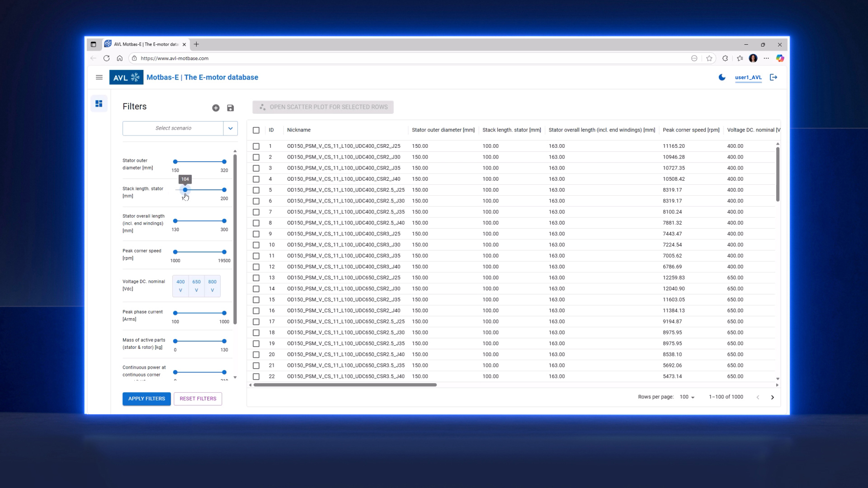The image size is (868, 488).
Task: Open the hamburger navigation menu
Action: [99, 77]
